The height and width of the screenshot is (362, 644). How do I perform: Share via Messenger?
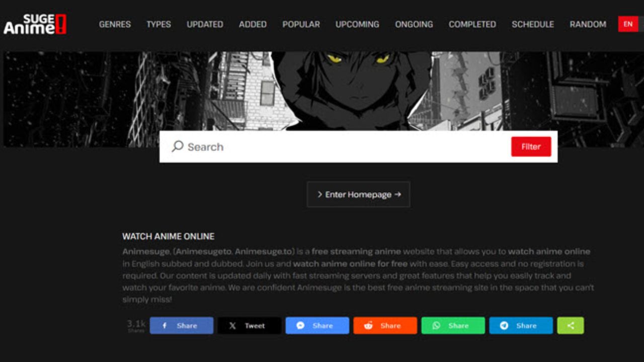pyautogui.click(x=317, y=325)
